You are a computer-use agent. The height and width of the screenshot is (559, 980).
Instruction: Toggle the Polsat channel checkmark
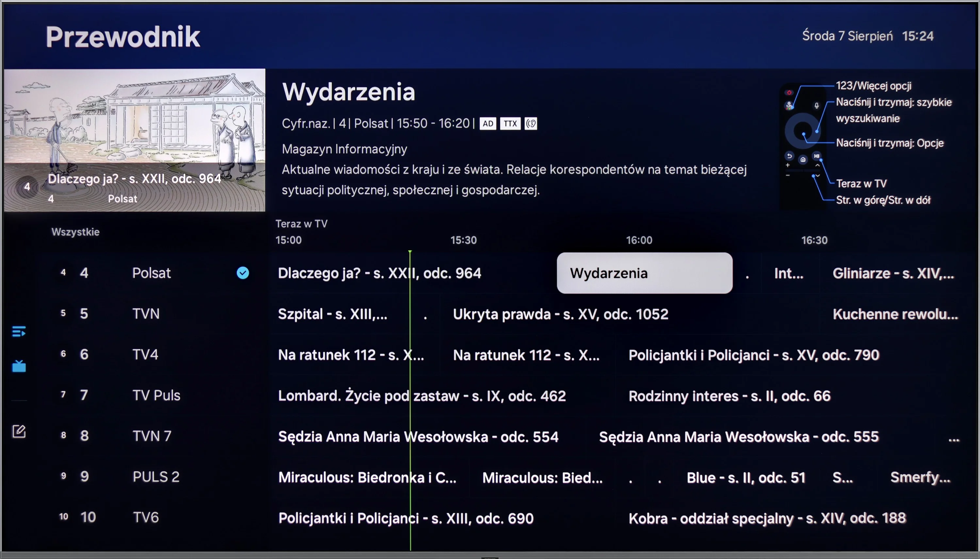pyautogui.click(x=243, y=273)
